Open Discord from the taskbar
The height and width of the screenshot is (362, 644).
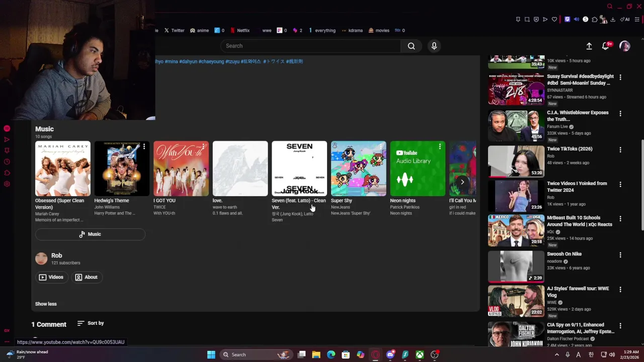coord(390,354)
